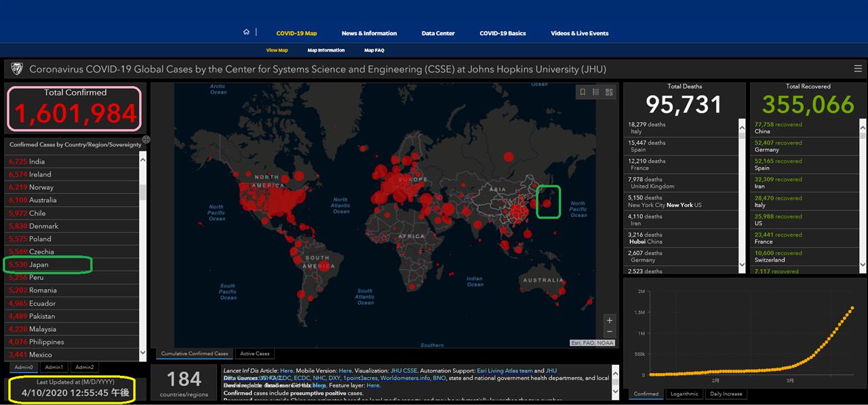Switch chart to Daily Increase
The width and height of the screenshot is (868, 405).
click(x=726, y=393)
